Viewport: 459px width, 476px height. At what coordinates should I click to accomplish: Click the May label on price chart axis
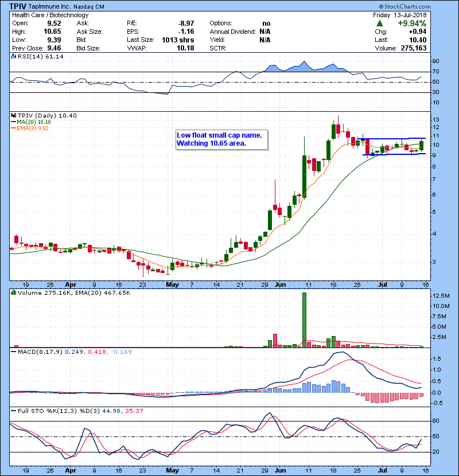[x=172, y=285]
